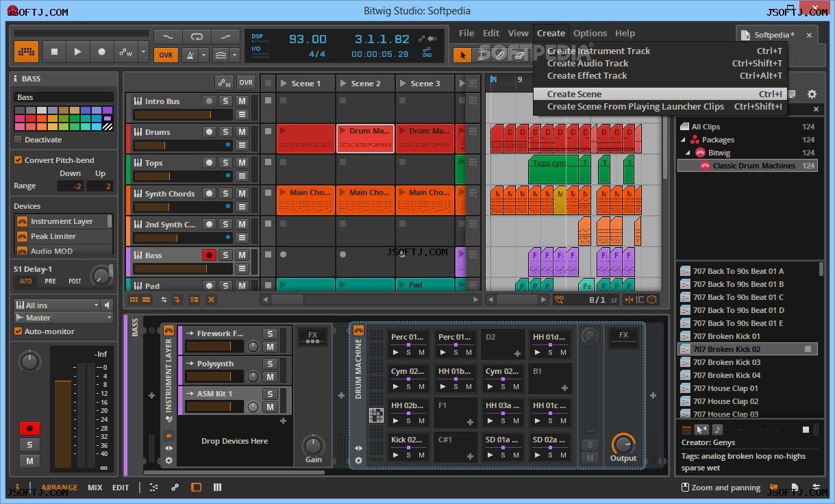
Task: Select the Time Selection tool
Action: (481, 55)
